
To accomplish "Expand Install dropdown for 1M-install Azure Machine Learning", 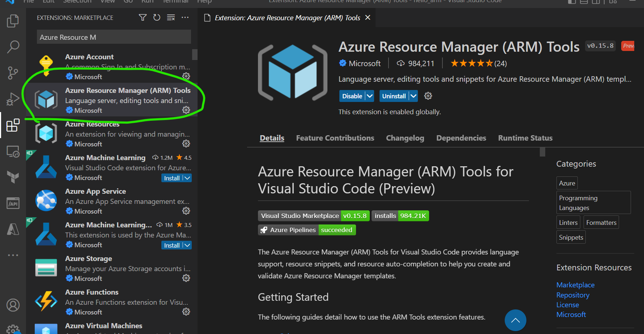I will coord(187,245).
